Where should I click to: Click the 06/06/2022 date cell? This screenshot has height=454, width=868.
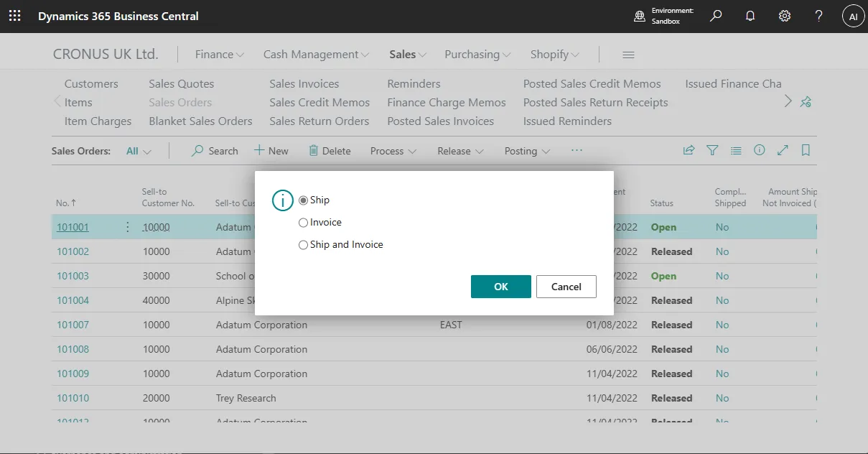[612, 349]
